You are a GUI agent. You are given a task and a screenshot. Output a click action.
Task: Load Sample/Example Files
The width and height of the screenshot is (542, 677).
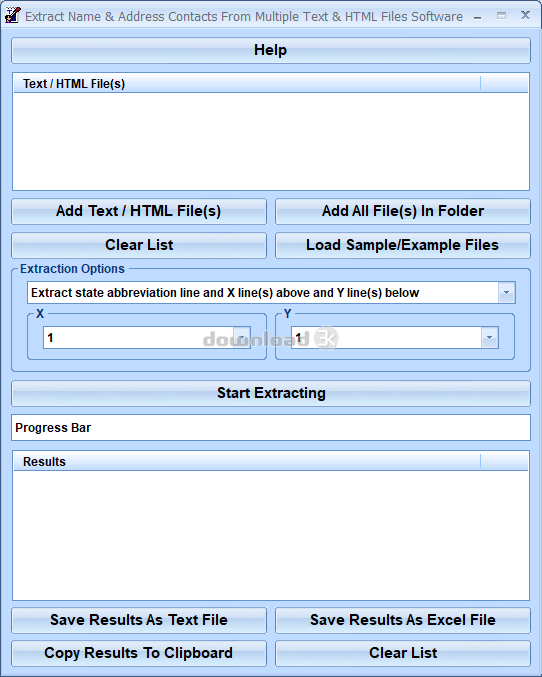tap(403, 245)
